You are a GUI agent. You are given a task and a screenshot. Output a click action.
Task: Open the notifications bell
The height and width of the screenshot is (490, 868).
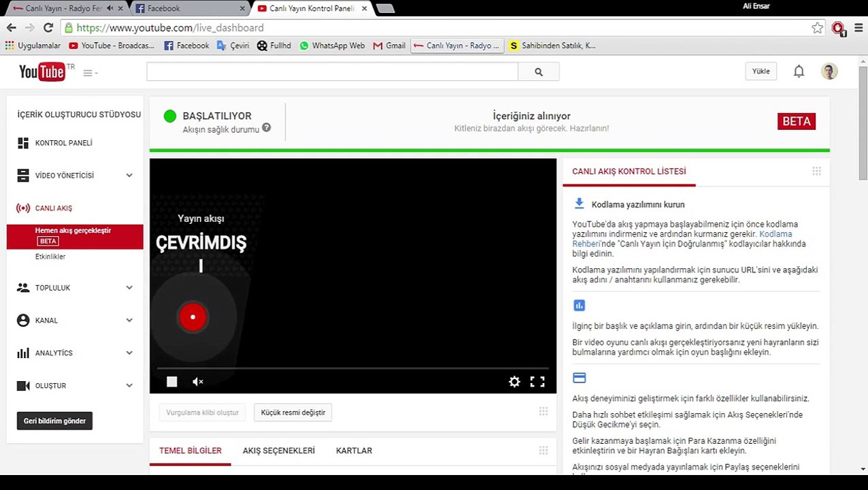[799, 71]
